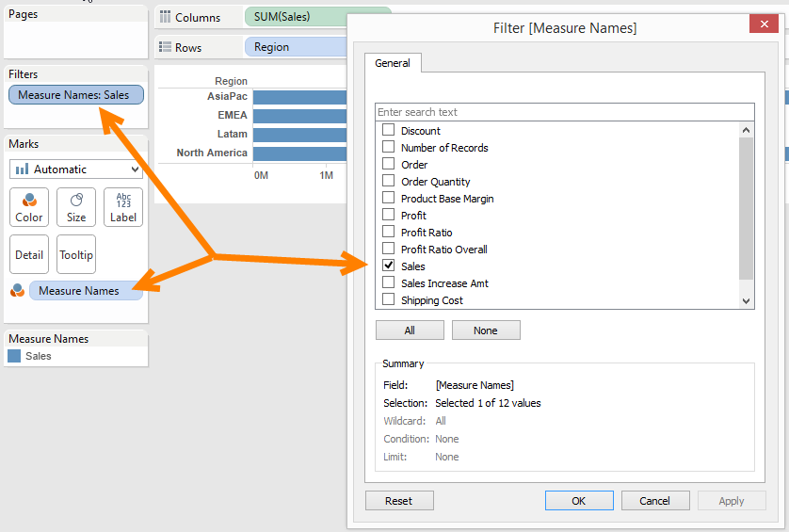
Task: Click the blue Sales legend swatch
Action: (14, 356)
